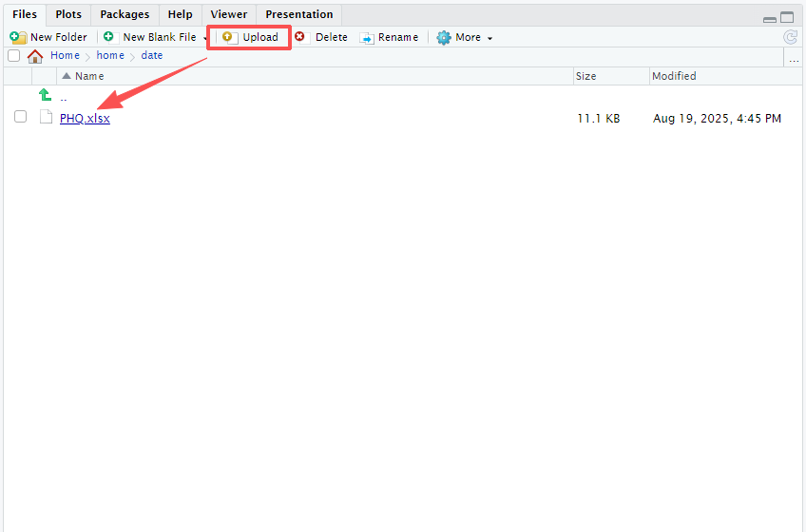Click the 11.1 KB size value
This screenshot has height=532, width=806.
tap(599, 118)
